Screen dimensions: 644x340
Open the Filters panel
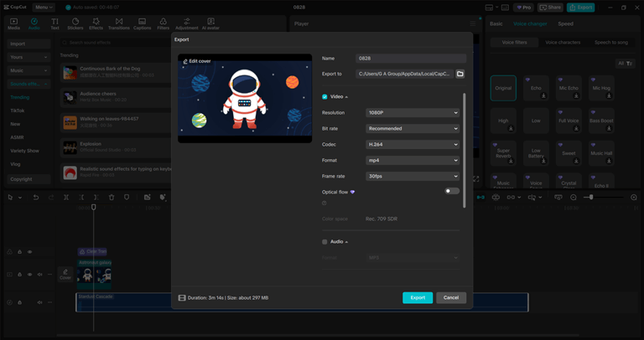coord(163,23)
